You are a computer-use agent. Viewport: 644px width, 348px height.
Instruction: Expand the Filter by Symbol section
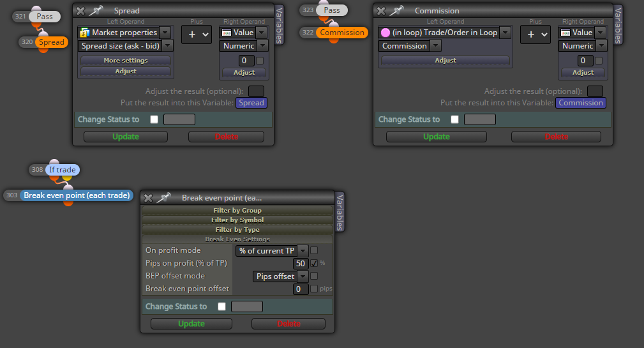pos(237,220)
